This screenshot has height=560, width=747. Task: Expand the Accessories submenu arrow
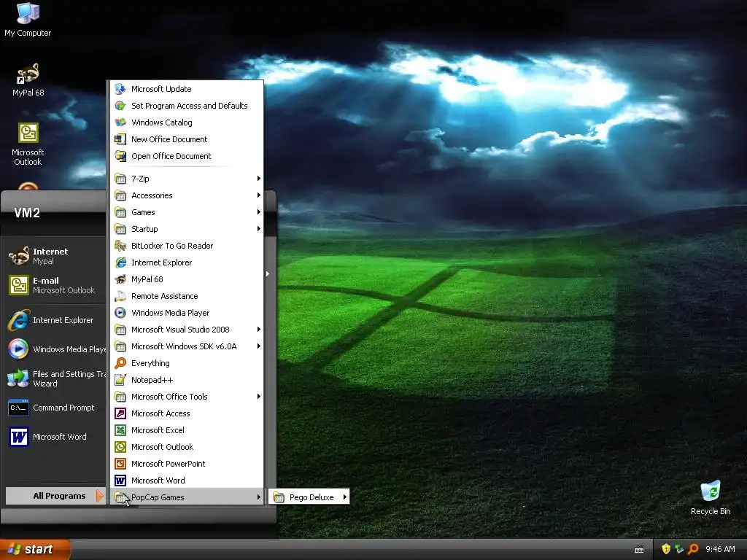point(259,195)
